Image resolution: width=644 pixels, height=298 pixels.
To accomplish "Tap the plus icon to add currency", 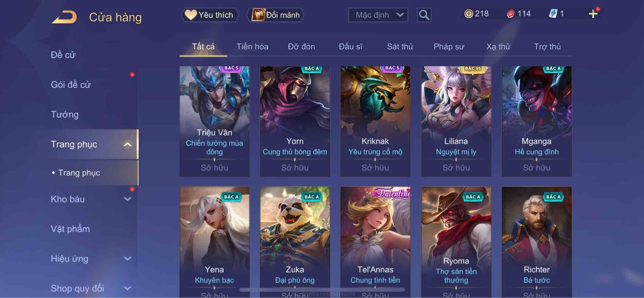I will click(593, 14).
